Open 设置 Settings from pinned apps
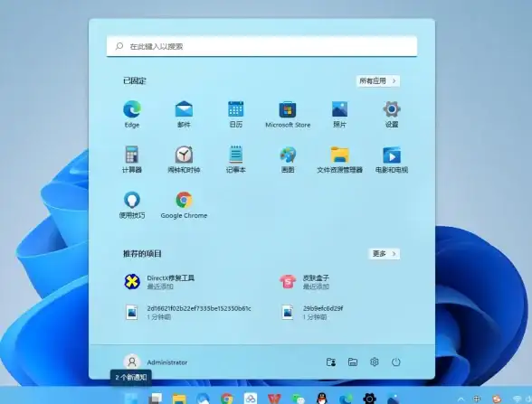The image size is (532, 404). pyautogui.click(x=392, y=114)
